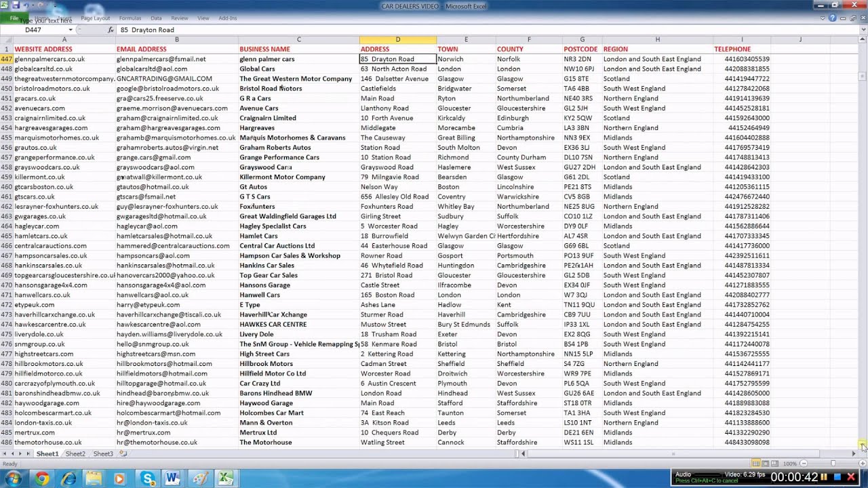Go to last sheet tab navigation arrow
This screenshot has height=488, width=868.
(x=28, y=454)
